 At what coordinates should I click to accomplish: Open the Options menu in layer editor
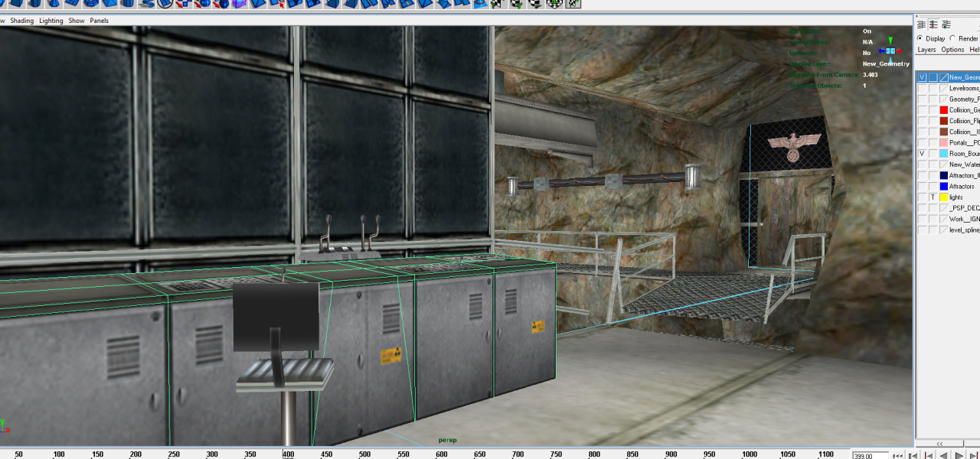952,50
